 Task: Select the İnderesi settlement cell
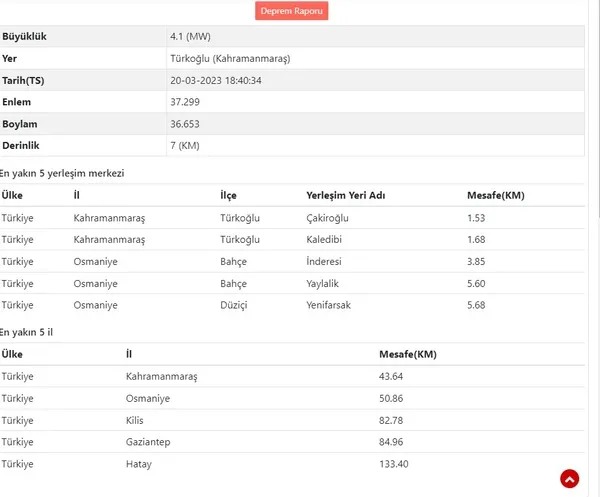coord(324,262)
